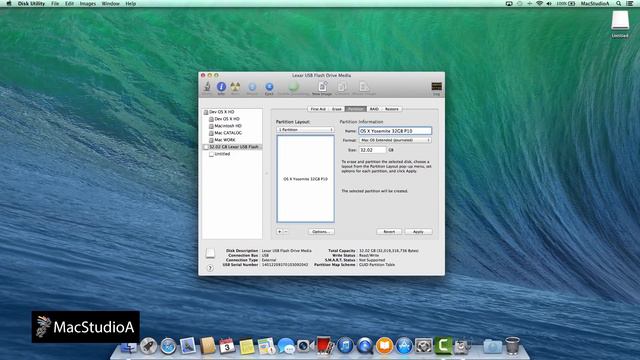Open the Log icon in the toolbar
The height and width of the screenshot is (360, 640).
tap(436, 87)
